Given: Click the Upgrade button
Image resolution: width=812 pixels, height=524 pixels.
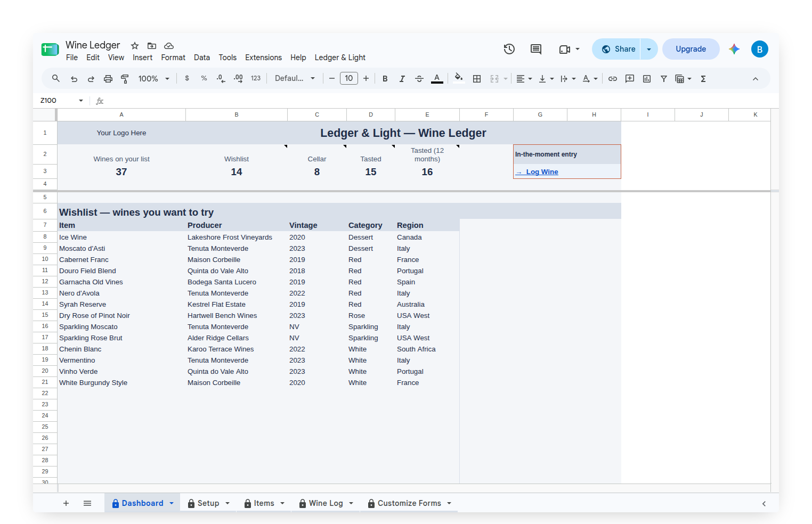Looking at the screenshot, I should (691, 49).
